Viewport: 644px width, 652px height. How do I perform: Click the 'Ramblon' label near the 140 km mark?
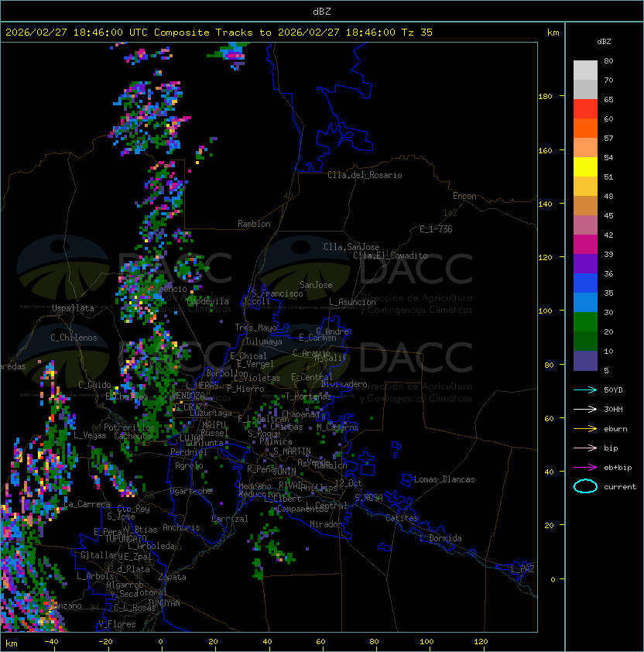(x=254, y=224)
